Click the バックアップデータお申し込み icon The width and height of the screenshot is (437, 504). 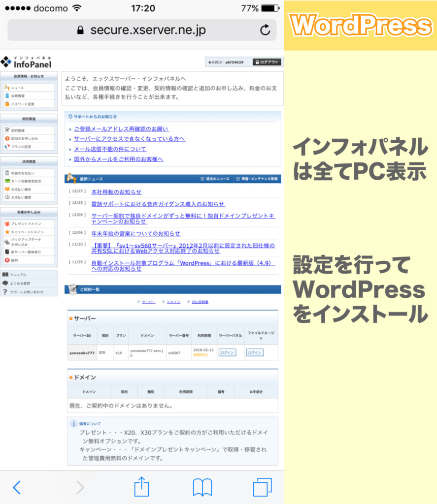point(7,242)
